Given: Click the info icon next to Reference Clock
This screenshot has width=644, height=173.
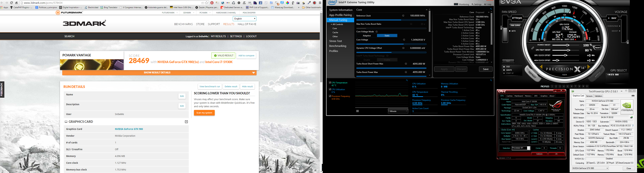Looking at the screenshot, I should point(403,16).
